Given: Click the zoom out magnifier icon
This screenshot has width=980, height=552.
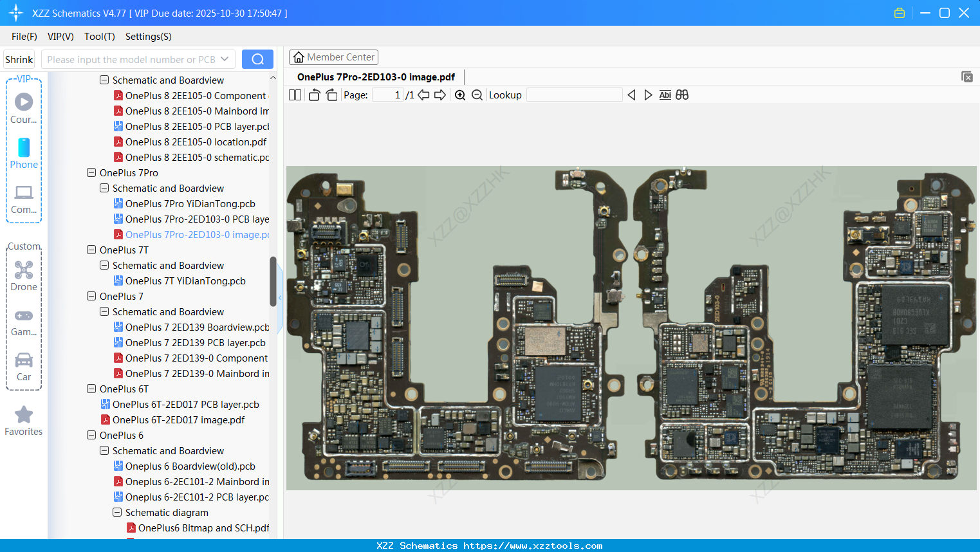Looking at the screenshot, I should (477, 95).
